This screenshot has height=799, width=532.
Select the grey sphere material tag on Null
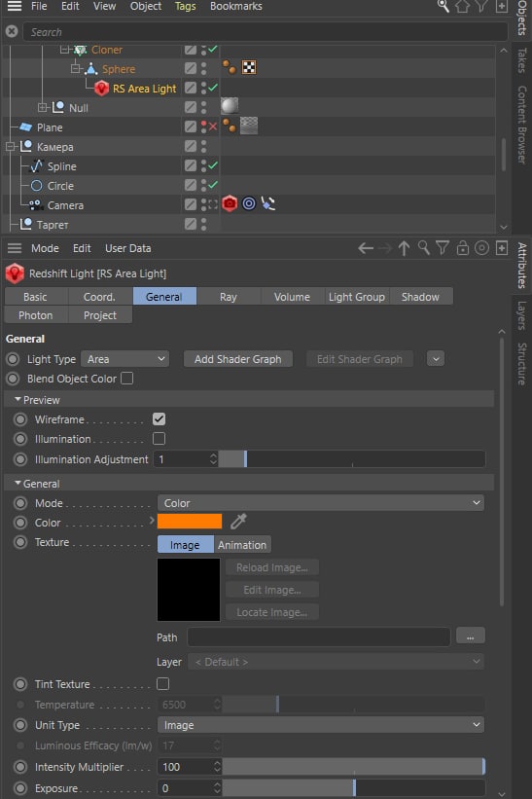230,106
